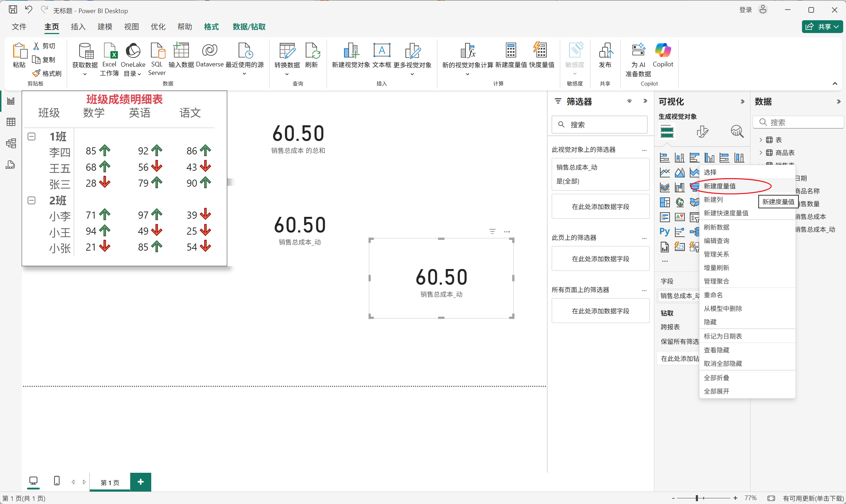Expand the 商品表 table in the data pane

[x=761, y=153]
